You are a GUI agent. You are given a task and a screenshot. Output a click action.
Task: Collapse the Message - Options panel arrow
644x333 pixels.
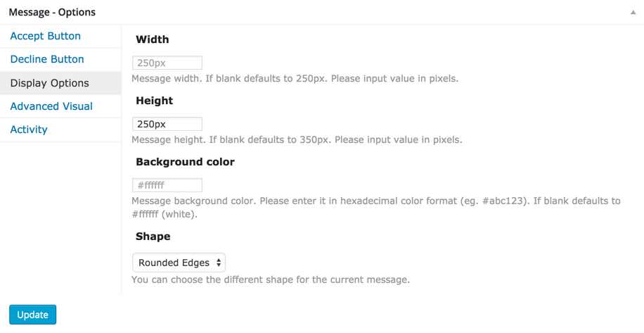[x=631, y=13]
